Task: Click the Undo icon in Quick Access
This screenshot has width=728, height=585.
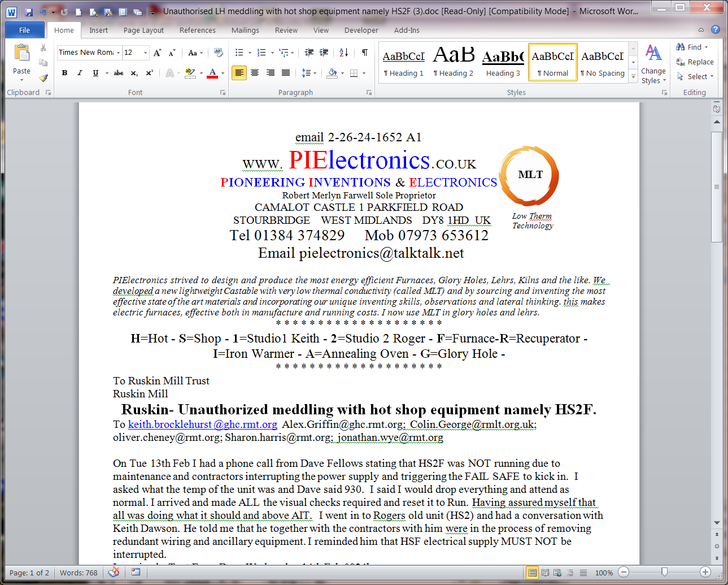Action: [x=43, y=11]
